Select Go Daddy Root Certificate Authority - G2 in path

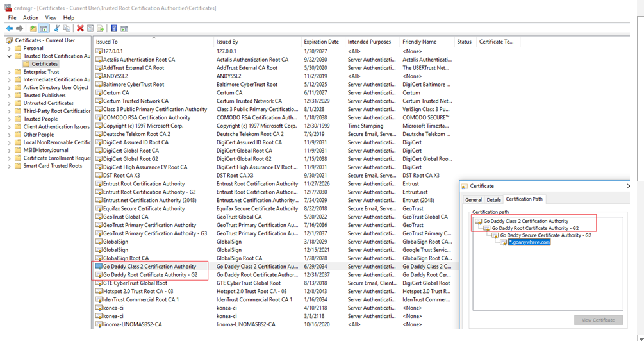[x=535, y=228]
